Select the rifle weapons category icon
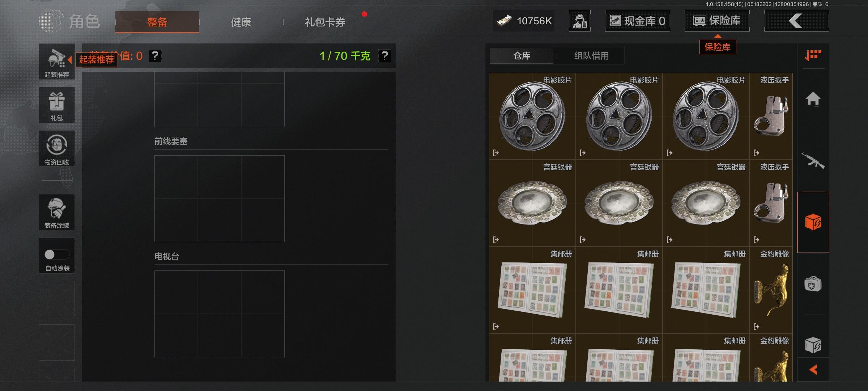 click(x=813, y=160)
